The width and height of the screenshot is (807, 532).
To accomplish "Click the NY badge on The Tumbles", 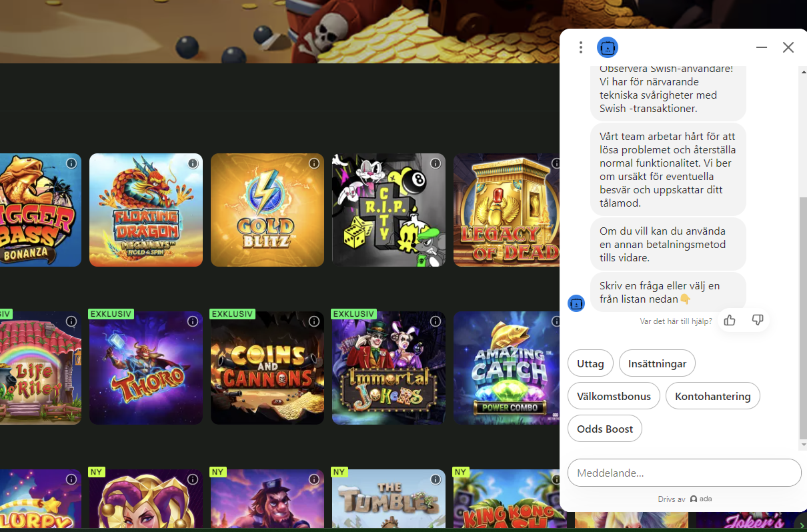I will tap(339, 472).
